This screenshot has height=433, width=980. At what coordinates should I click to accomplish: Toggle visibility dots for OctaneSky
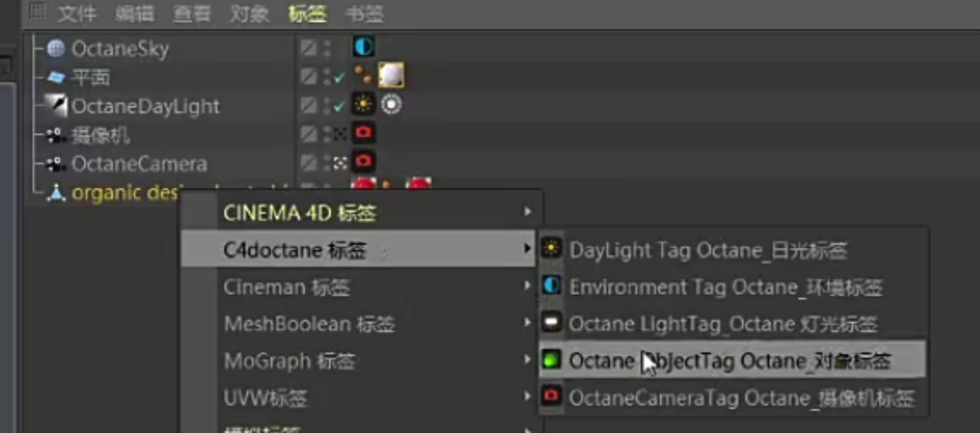(x=327, y=48)
